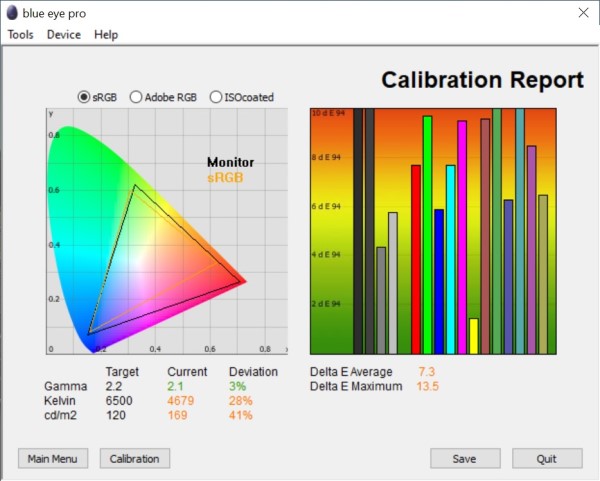Return to Main Menu
Image resolution: width=600 pixels, height=481 pixels.
click(53, 458)
